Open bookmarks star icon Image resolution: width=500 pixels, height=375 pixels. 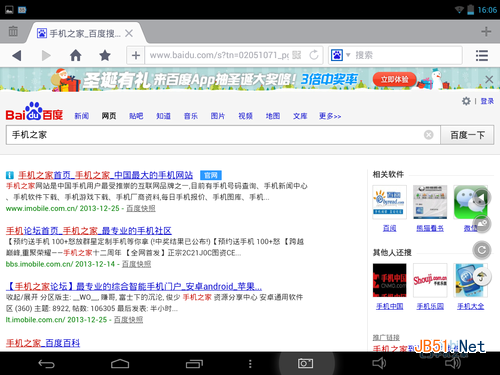(105, 55)
